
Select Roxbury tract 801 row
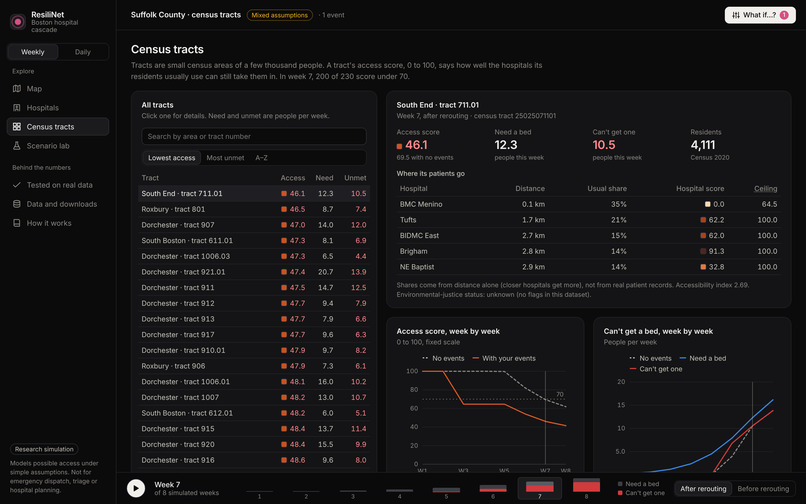pyautogui.click(x=254, y=209)
